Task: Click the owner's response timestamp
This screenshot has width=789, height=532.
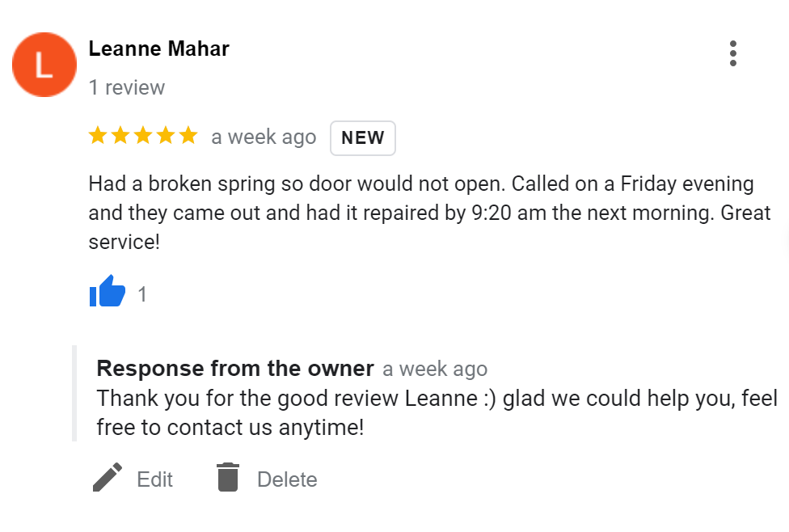Action: point(435,369)
